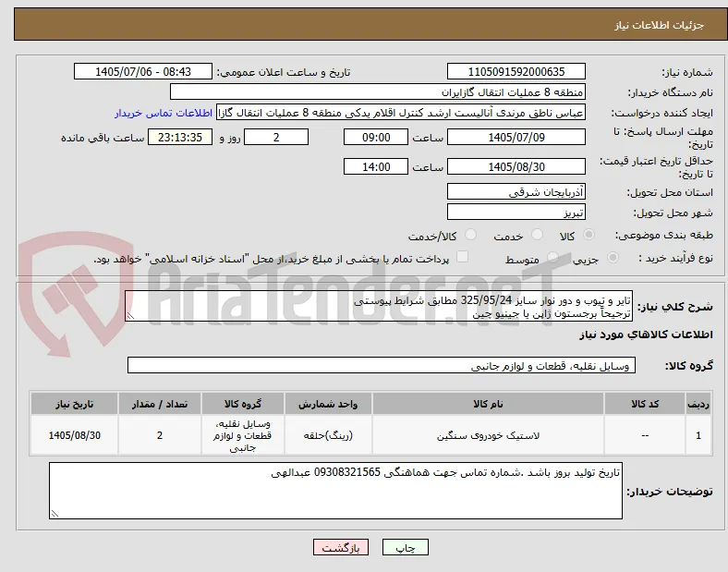Click the buyer notes textarea
728x572 pixels.
pyautogui.click(x=335, y=491)
